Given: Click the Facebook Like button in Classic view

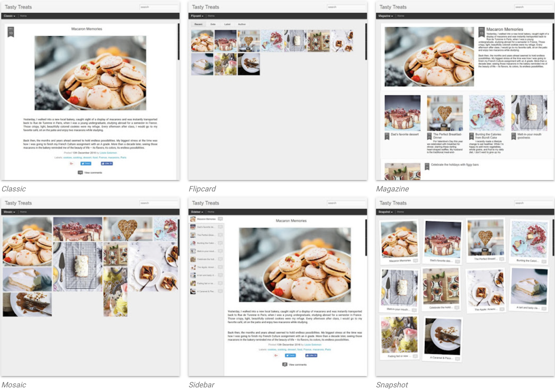Looking at the screenshot, I should 107,164.
